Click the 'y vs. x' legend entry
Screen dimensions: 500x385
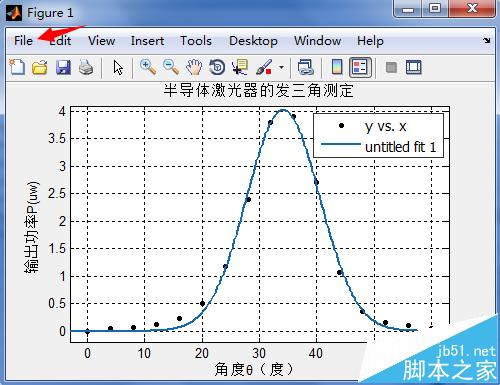pyautogui.click(x=386, y=126)
